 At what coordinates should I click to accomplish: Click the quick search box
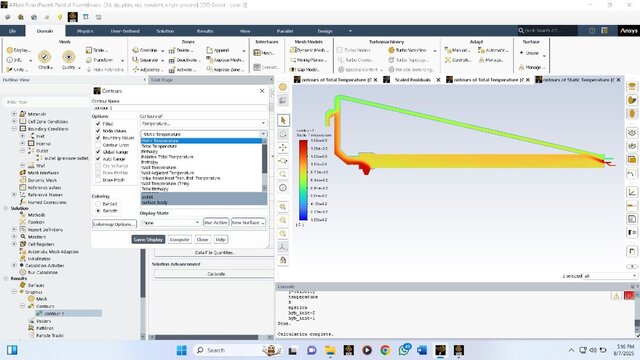547,31
